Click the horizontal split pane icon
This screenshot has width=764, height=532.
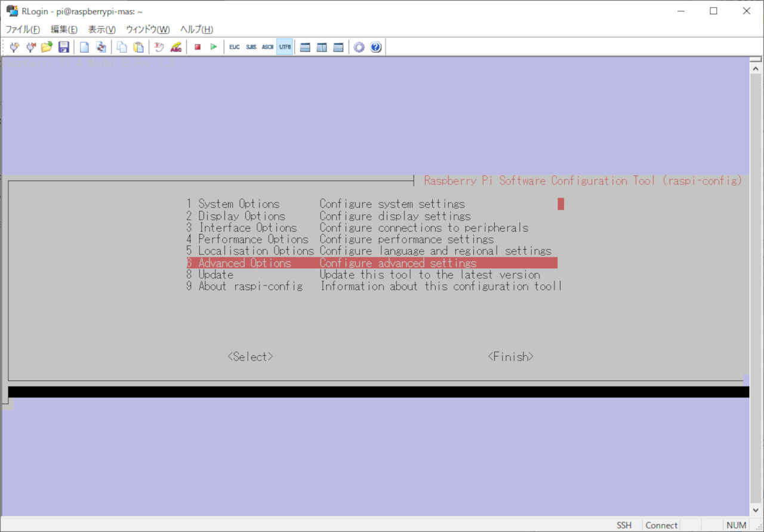click(306, 47)
